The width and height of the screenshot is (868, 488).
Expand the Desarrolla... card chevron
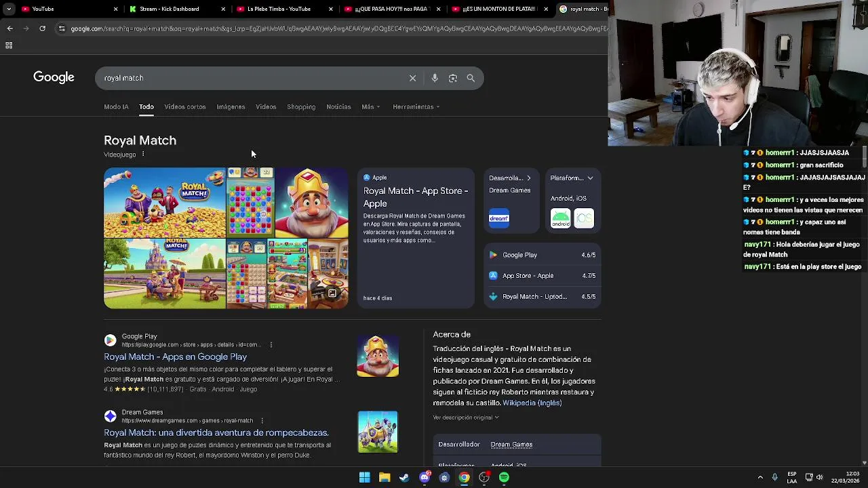coord(529,178)
